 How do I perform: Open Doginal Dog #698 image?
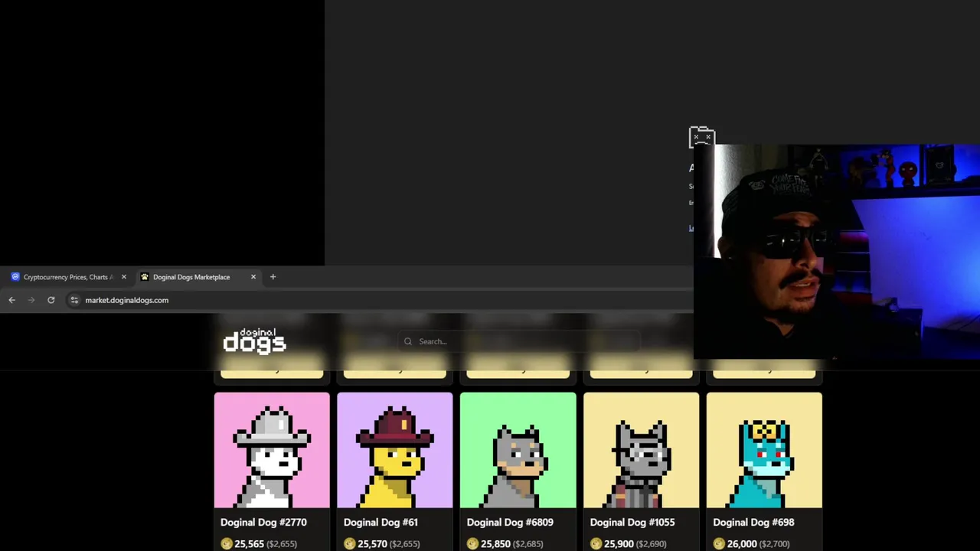coord(764,450)
